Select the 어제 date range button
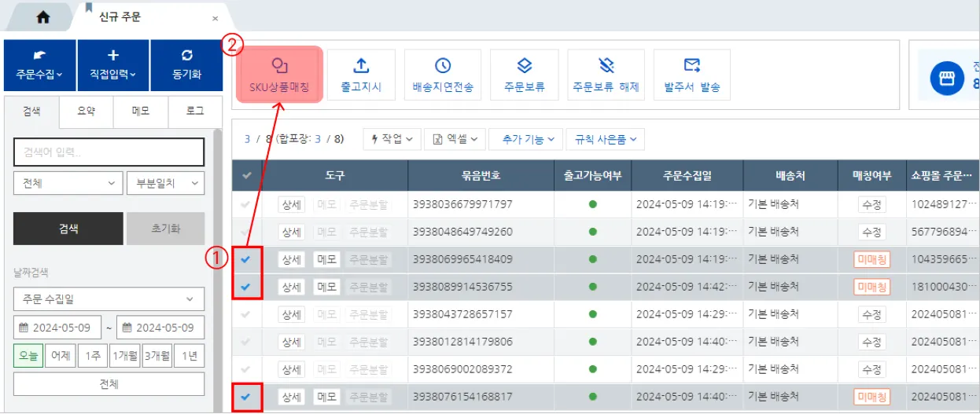 [61, 356]
